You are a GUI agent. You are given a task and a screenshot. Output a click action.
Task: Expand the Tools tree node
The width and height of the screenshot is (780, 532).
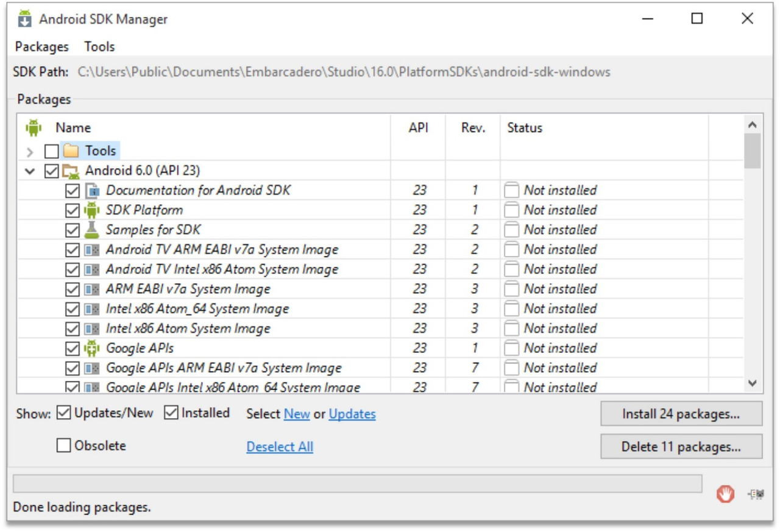pos(30,151)
